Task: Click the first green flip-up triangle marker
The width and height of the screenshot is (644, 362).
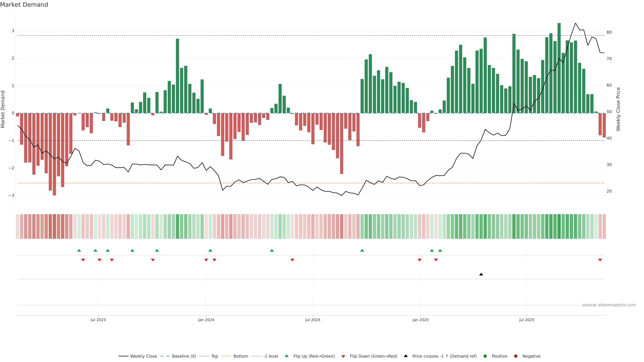Action: (79, 250)
